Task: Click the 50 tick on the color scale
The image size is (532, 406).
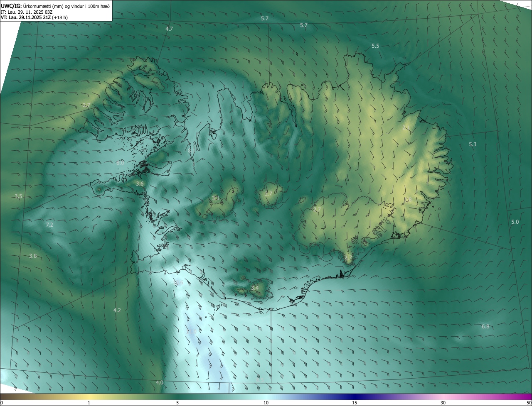Action: [529, 403]
